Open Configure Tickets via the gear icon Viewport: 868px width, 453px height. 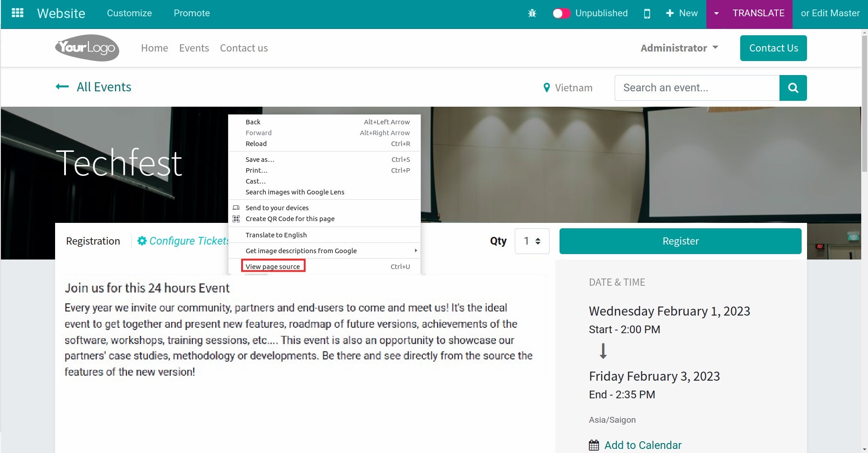(142, 241)
